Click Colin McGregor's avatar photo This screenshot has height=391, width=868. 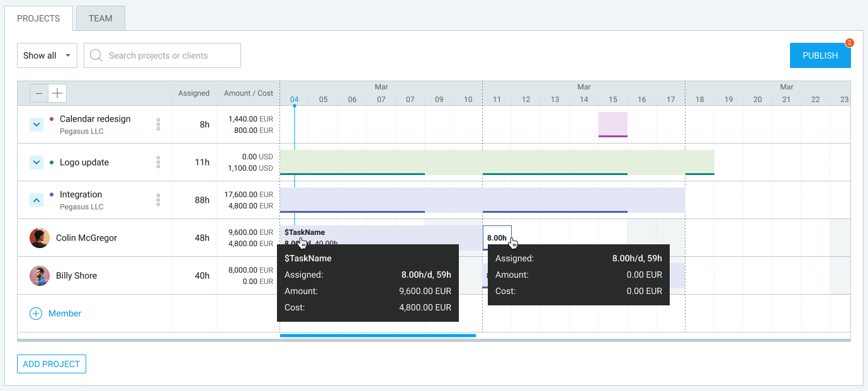coord(39,237)
